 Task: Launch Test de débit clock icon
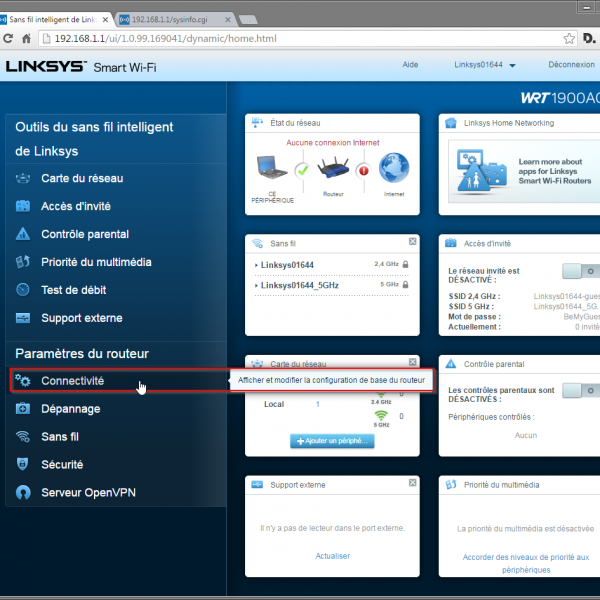tap(23, 291)
